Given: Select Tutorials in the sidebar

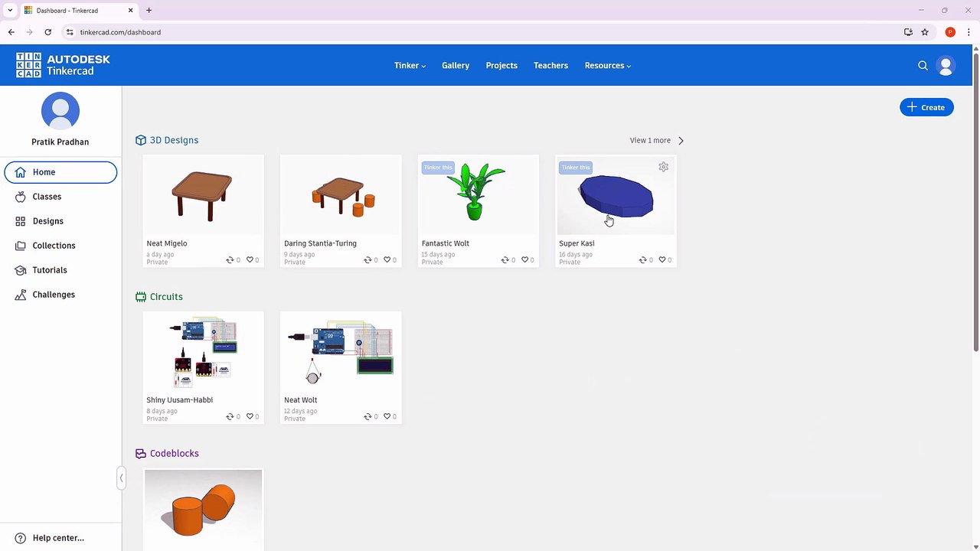Looking at the screenshot, I should point(60,270).
